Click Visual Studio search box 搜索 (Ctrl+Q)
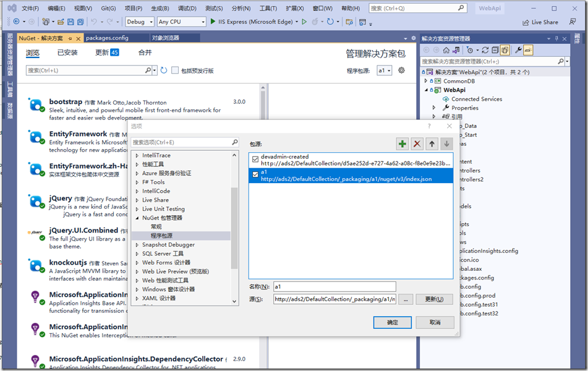This screenshot has width=588, height=371. coord(418,8)
